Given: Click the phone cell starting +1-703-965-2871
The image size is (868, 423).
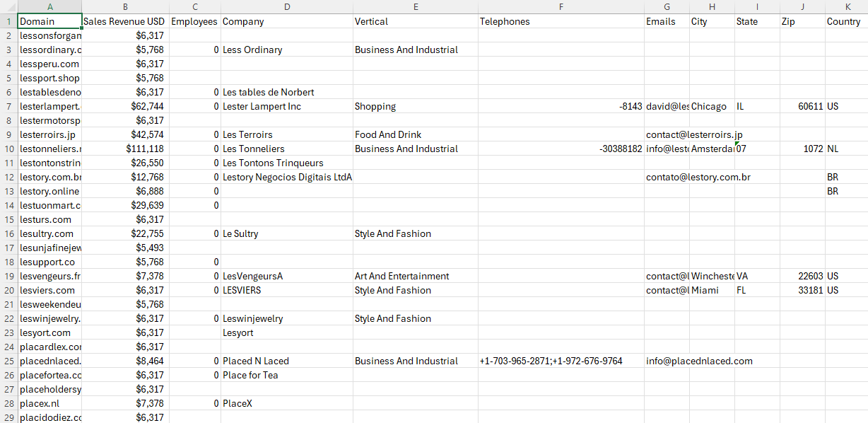Looking at the screenshot, I should point(561,361).
